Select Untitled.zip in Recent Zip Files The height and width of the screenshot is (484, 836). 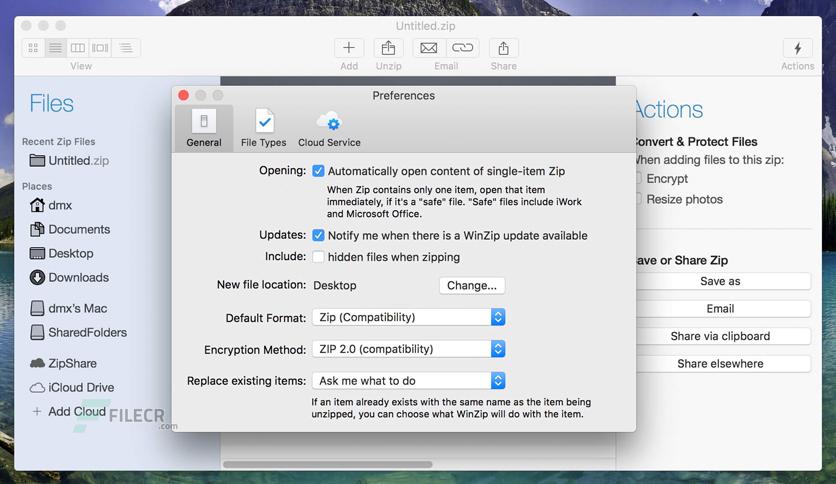point(69,160)
